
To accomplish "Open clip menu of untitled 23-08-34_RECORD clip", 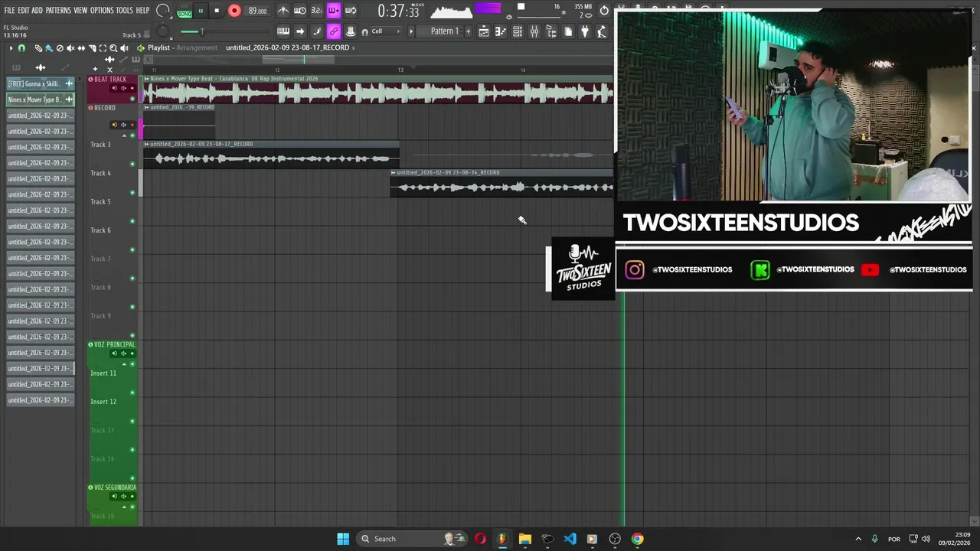I will 393,173.
